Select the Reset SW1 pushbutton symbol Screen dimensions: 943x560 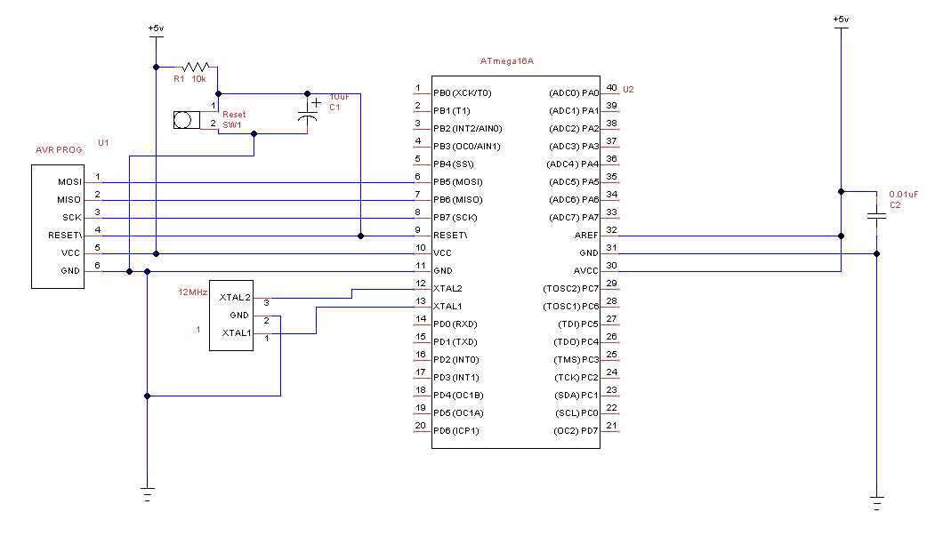point(187,120)
